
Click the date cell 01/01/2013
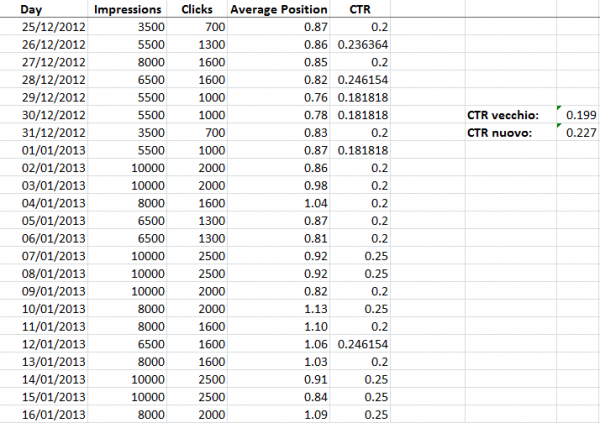click(44, 150)
